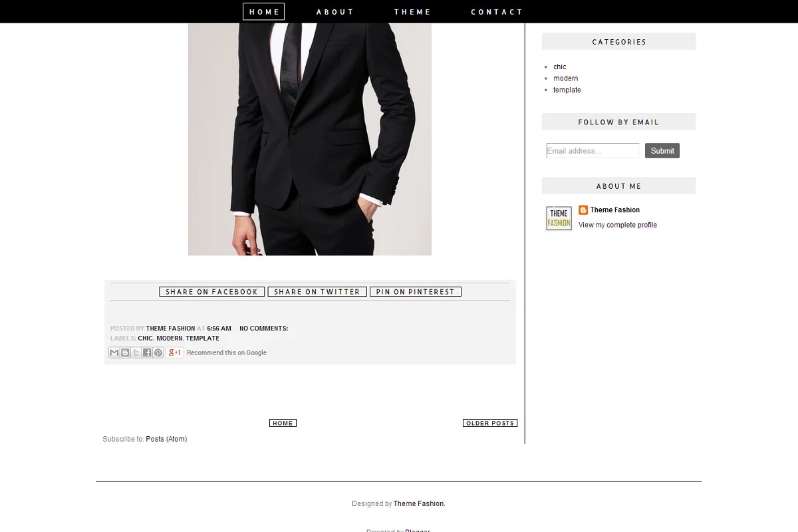Click the orange Blogger profile icon

coord(583,210)
